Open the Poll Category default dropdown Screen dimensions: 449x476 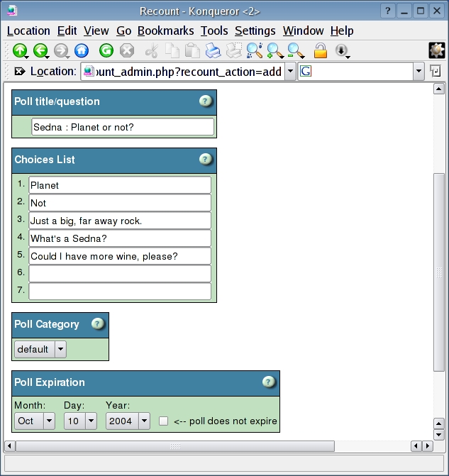[40, 349]
